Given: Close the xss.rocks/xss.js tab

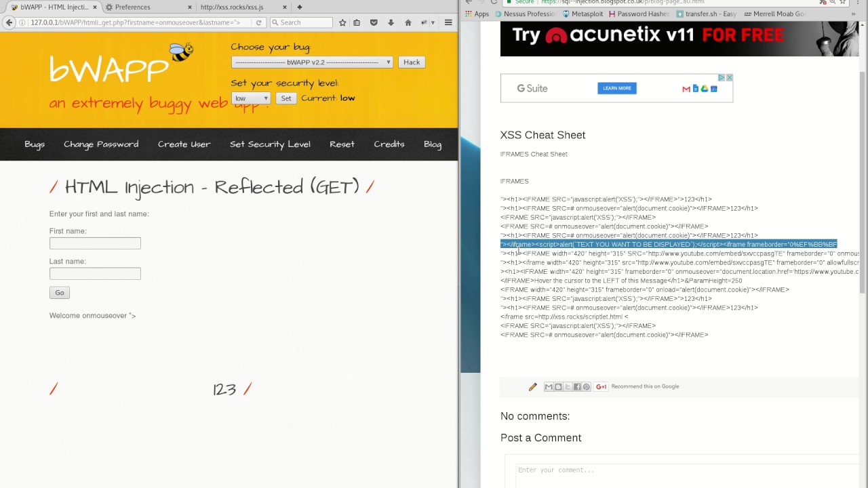Looking at the screenshot, I should [285, 7].
